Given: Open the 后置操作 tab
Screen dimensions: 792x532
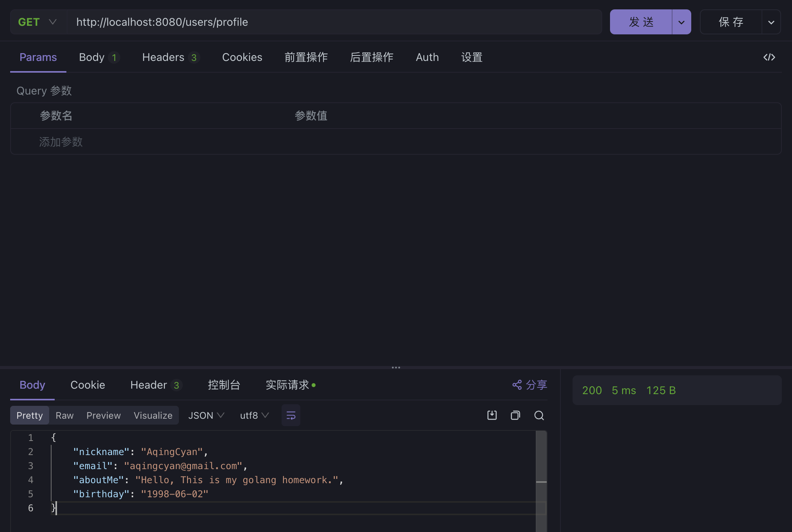Looking at the screenshot, I should pyautogui.click(x=372, y=57).
